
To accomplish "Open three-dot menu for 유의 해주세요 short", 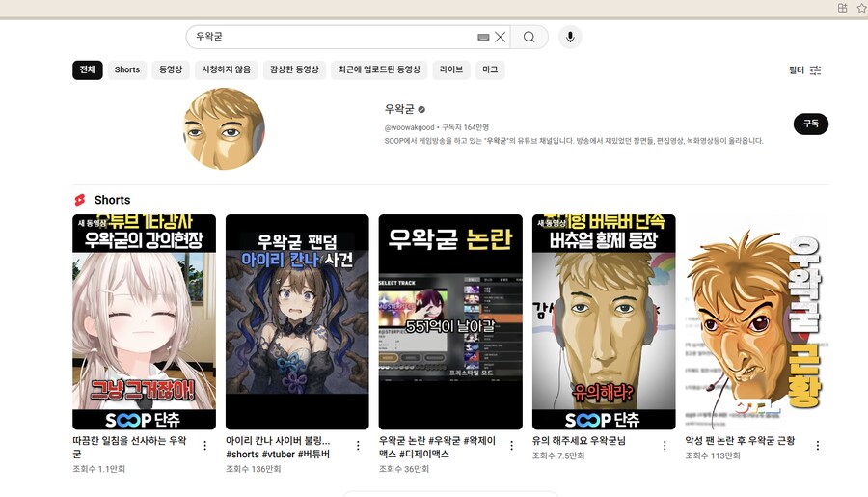I will pyautogui.click(x=665, y=446).
